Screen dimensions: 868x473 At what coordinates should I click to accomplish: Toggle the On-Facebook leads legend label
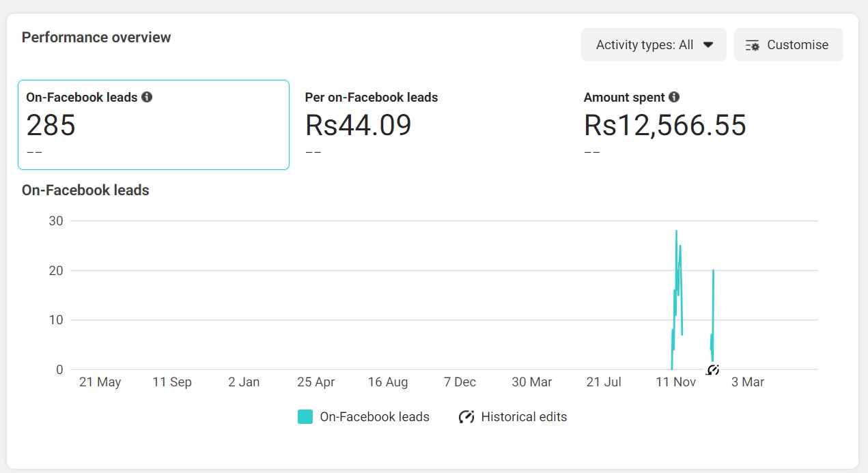click(374, 417)
